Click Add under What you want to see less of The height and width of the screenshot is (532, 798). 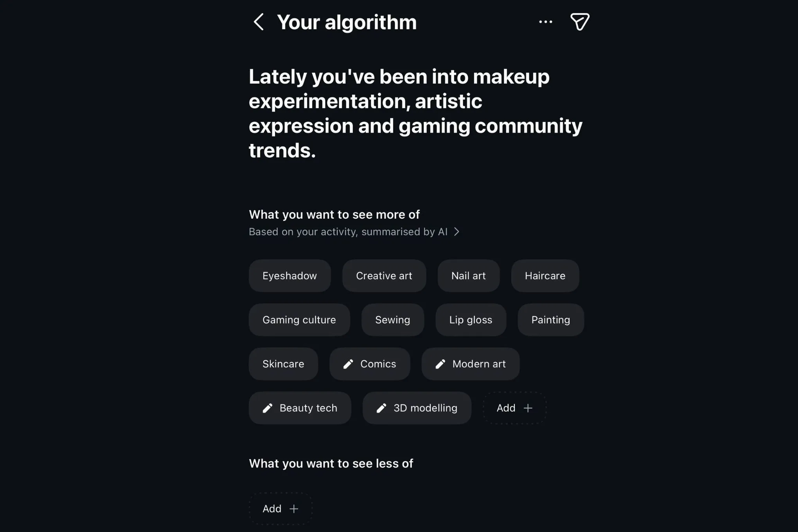pyautogui.click(x=280, y=509)
